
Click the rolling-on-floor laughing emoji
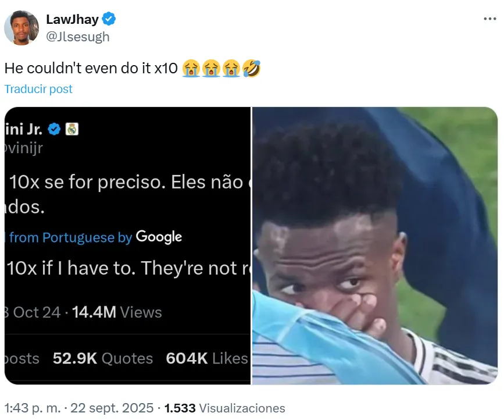251,69
